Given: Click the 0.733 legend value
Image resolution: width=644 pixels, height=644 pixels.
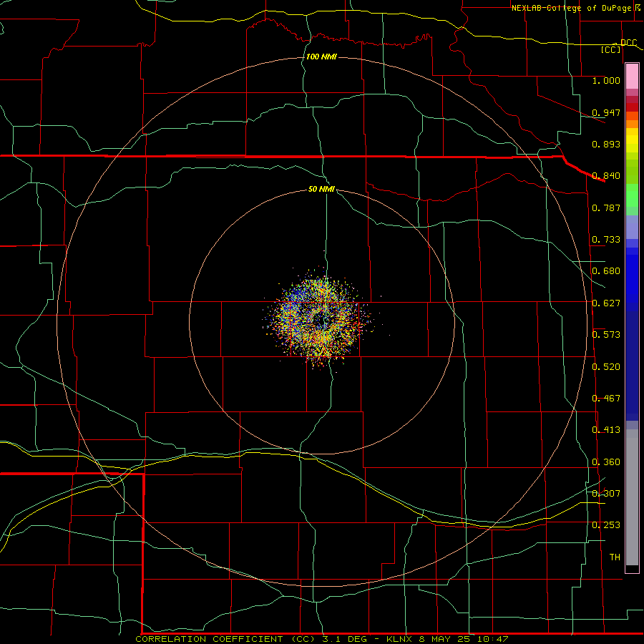Looking at the screenshot, I should tap(606, 240).
